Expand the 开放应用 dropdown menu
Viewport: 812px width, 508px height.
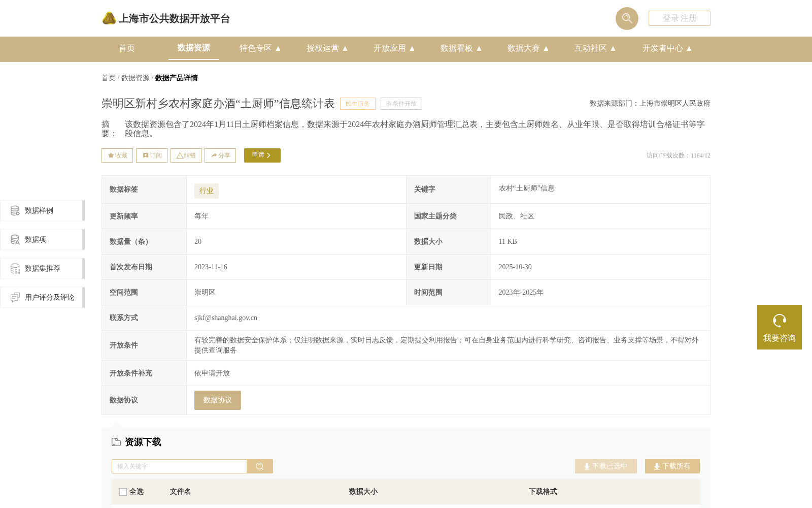pos(394,48)
